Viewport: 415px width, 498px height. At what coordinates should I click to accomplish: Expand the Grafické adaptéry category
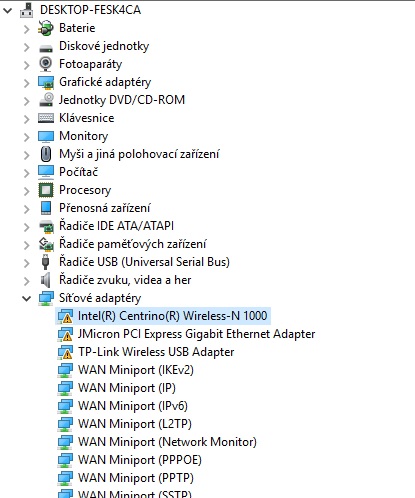(x=27, y=82)
